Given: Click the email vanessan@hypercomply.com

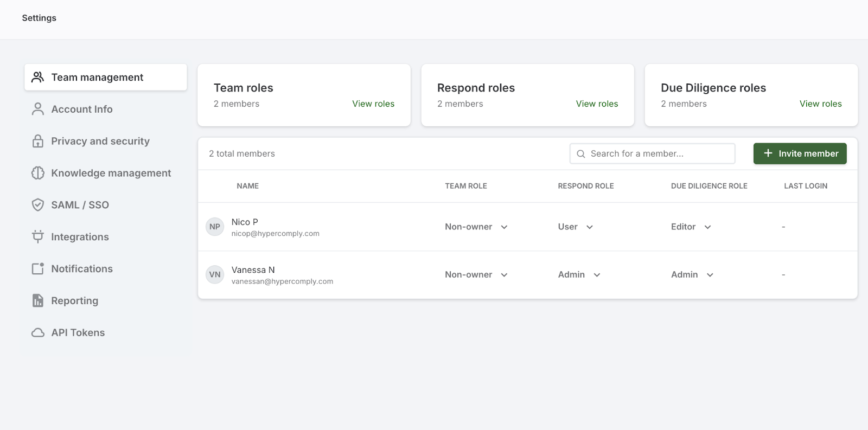Looking at the screenshot, I should (x=282, y=281).
